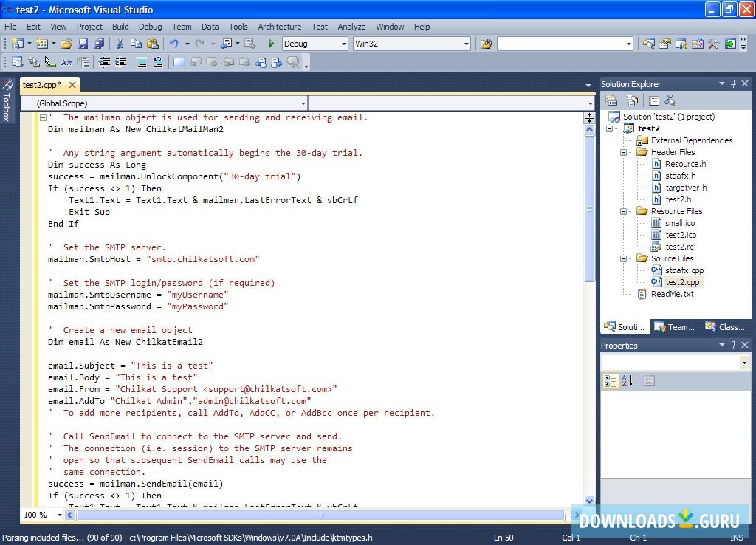
Task: Click Solution Explorer Properties icon
Action: (611, 100)
